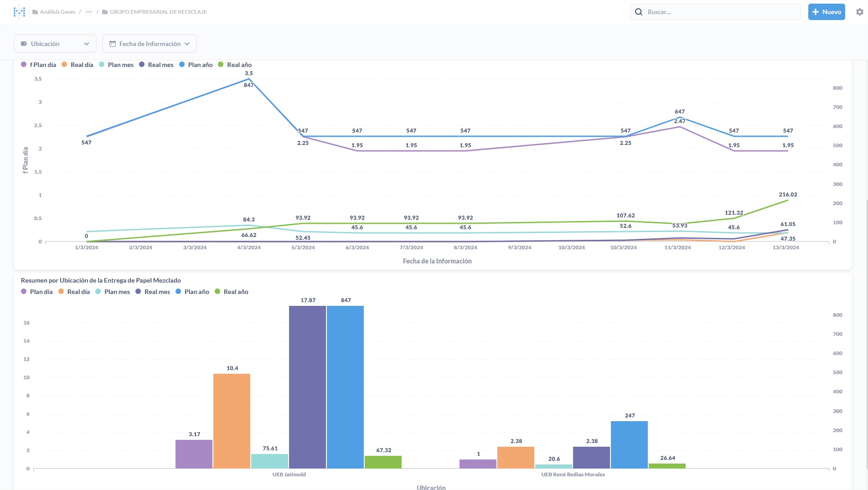
Task: Toggle Plan mes series in line chart legend
Action: (x=116, y=65)
